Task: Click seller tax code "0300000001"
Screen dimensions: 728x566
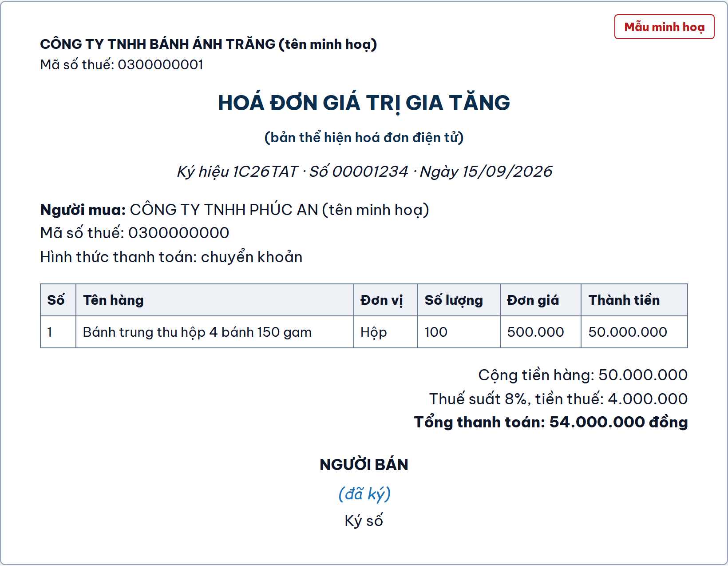Action: 160,65
